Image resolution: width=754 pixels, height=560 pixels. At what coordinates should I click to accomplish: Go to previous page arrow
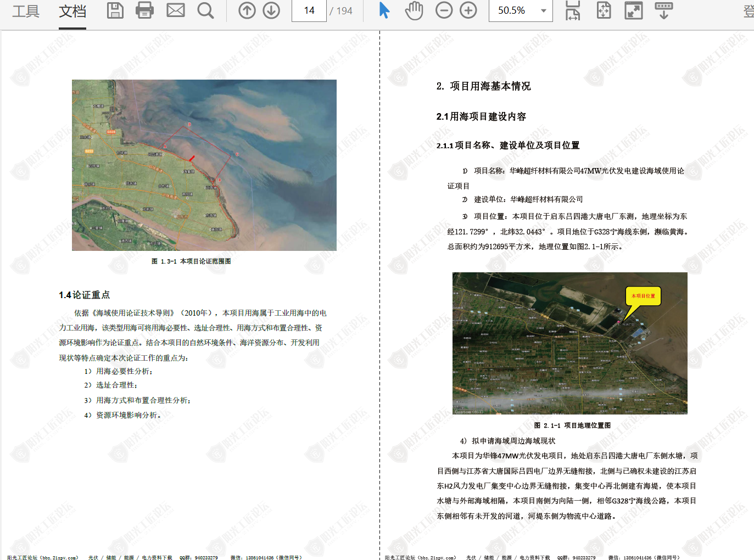pos(247,10)
